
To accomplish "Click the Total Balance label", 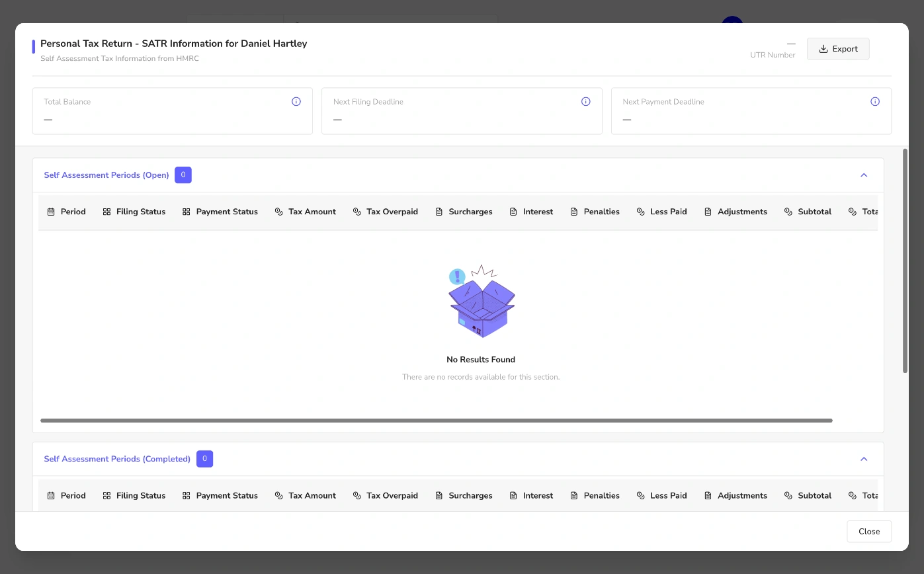I will [67, 102].
